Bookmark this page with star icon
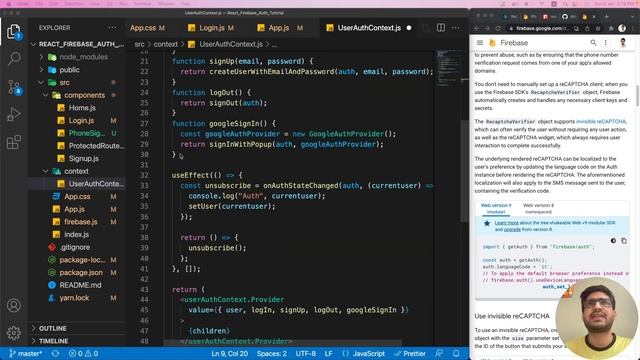 598,28
